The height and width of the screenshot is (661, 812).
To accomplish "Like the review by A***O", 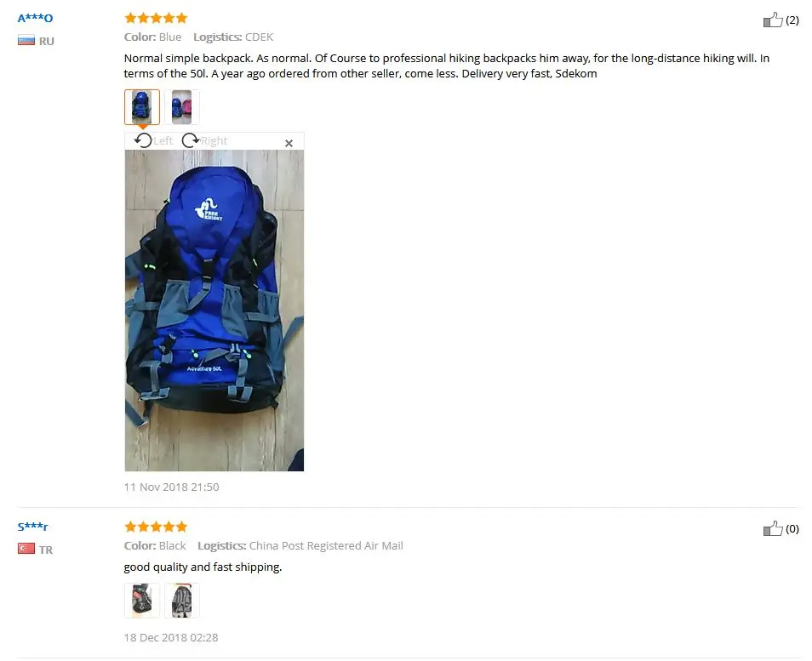I will (x=773, y=20).
